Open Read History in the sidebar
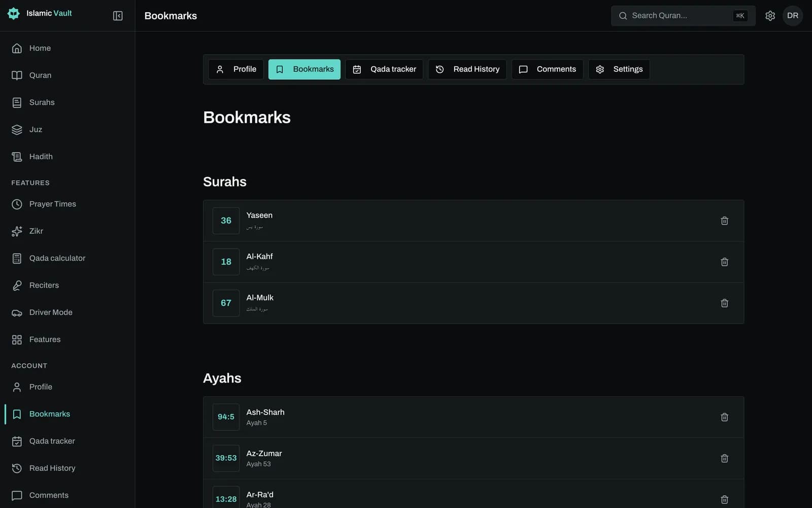This screenshot has height=508, width=812. coord(67,468)
